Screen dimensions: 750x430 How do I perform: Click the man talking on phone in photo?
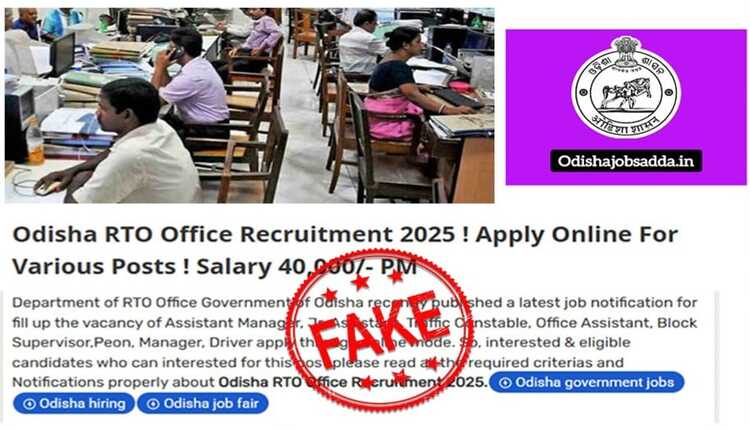(191, 79)
